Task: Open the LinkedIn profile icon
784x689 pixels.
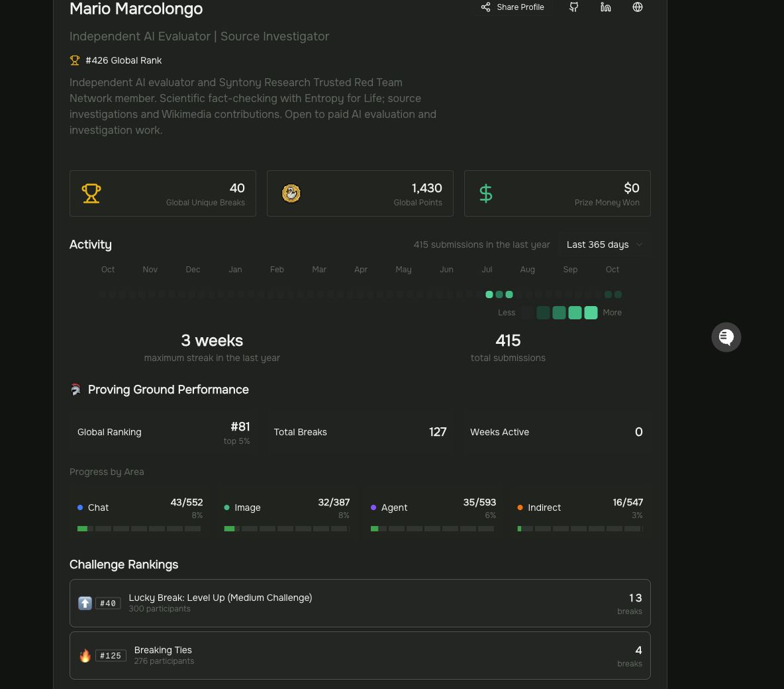Action: click(605, 7)
